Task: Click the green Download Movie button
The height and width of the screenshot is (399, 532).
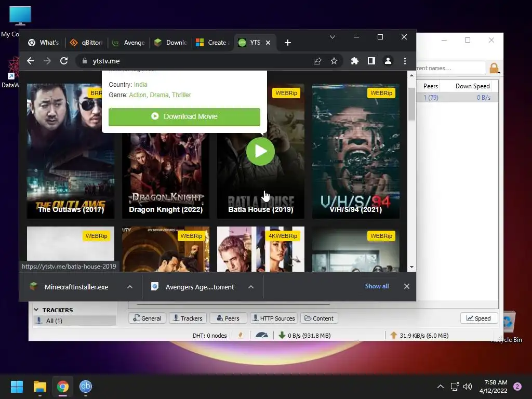Action: pos(184,117)
